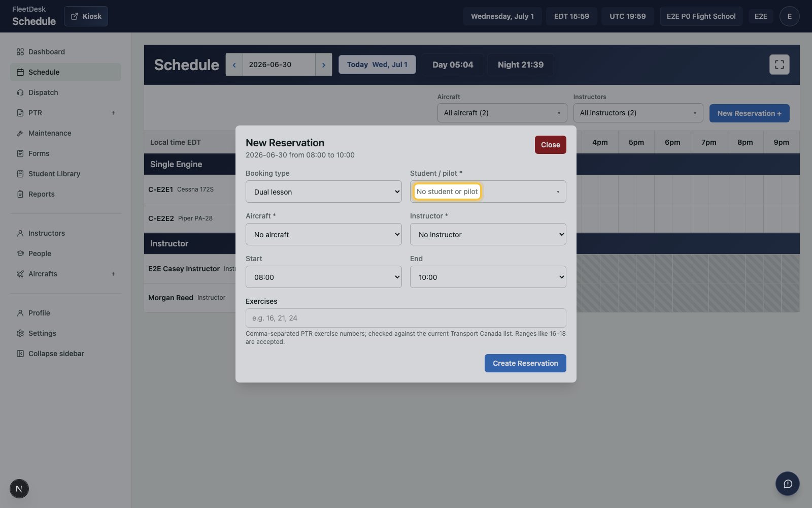Viewport: 812px width, 508px height.
Task: Click the Dispatch headset icon
Action: (x=20, y=92)
